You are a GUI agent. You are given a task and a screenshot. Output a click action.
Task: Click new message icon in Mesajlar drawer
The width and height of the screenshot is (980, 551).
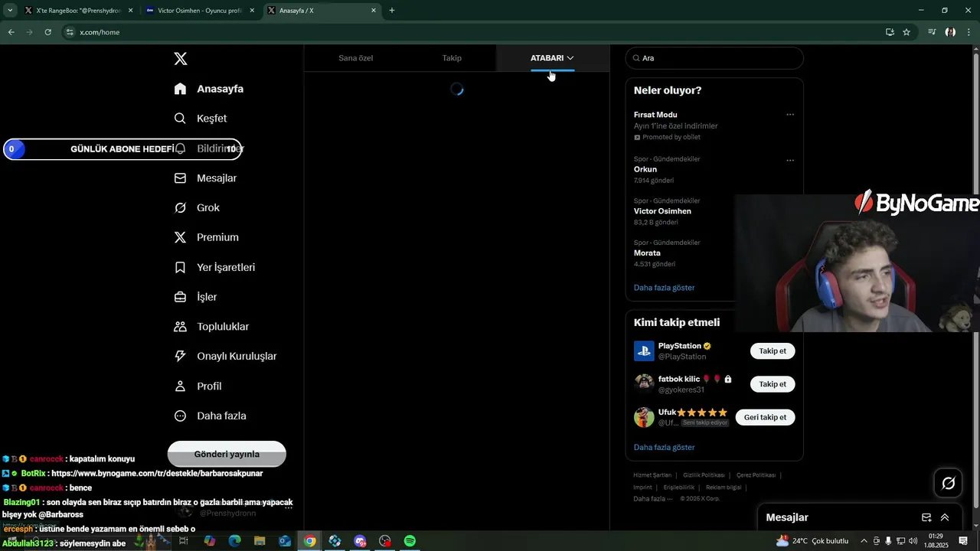(926, 517)
